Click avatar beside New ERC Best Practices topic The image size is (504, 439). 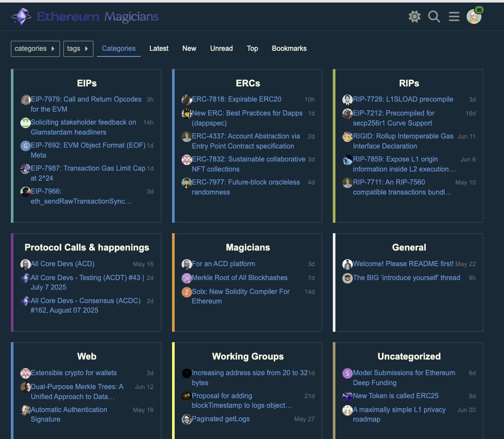pyautogui.click(x=186, y=113)
